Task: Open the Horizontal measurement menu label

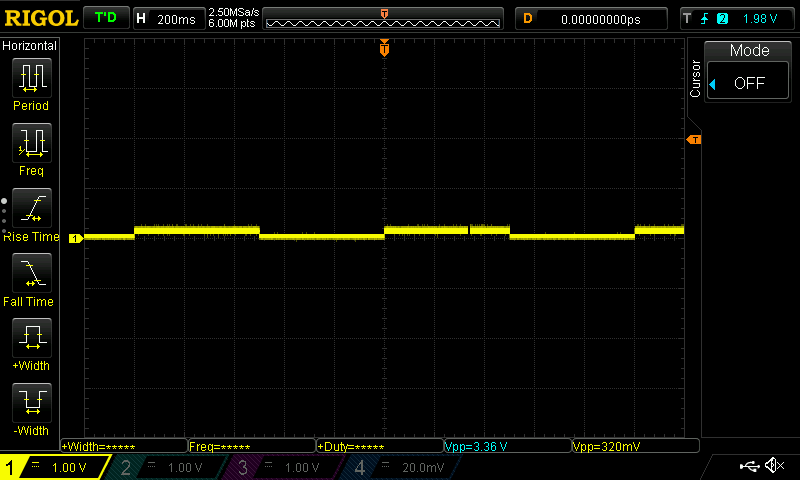Action: [x=30, y=46]
